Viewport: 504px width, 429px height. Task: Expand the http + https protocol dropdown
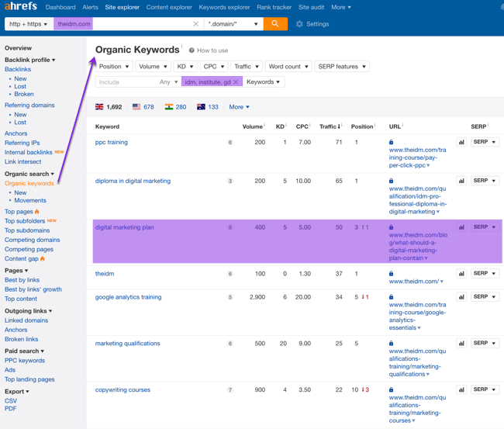[x=29, y=24]
